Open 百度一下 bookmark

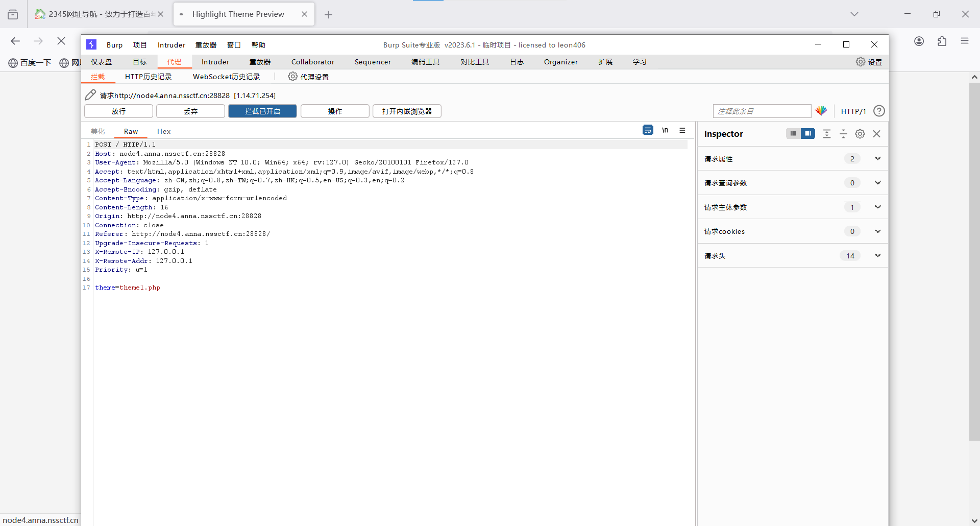(30, 63)
